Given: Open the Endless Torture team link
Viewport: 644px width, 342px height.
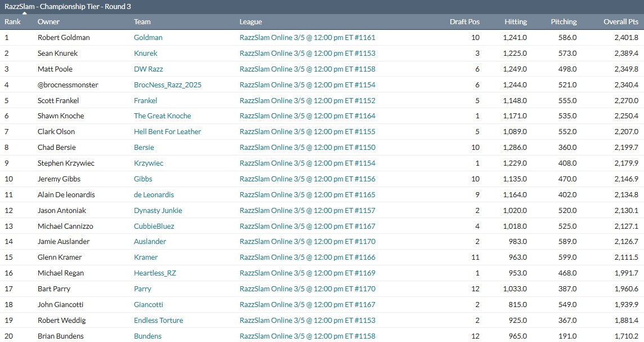Looking at the screenshot, I should click(159, 320).
